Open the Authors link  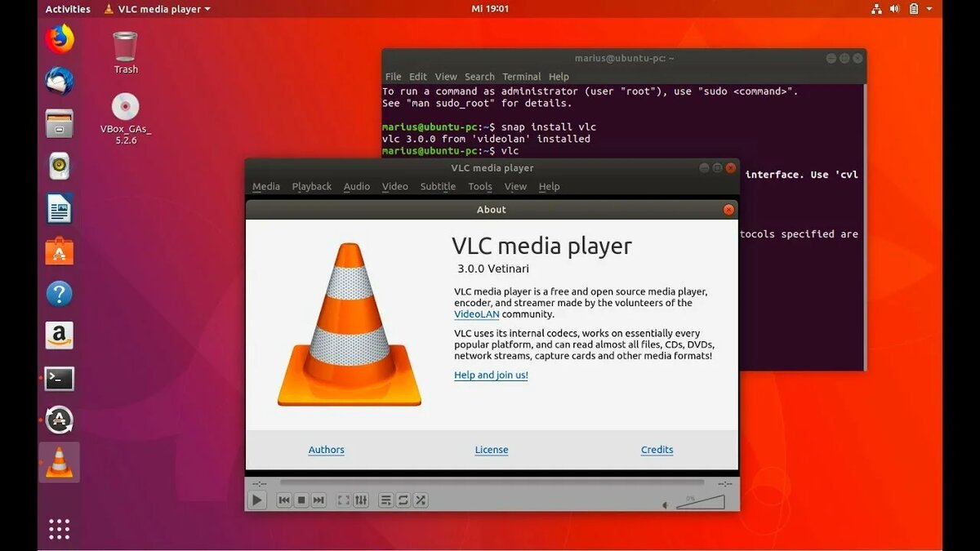click(327, 450)
